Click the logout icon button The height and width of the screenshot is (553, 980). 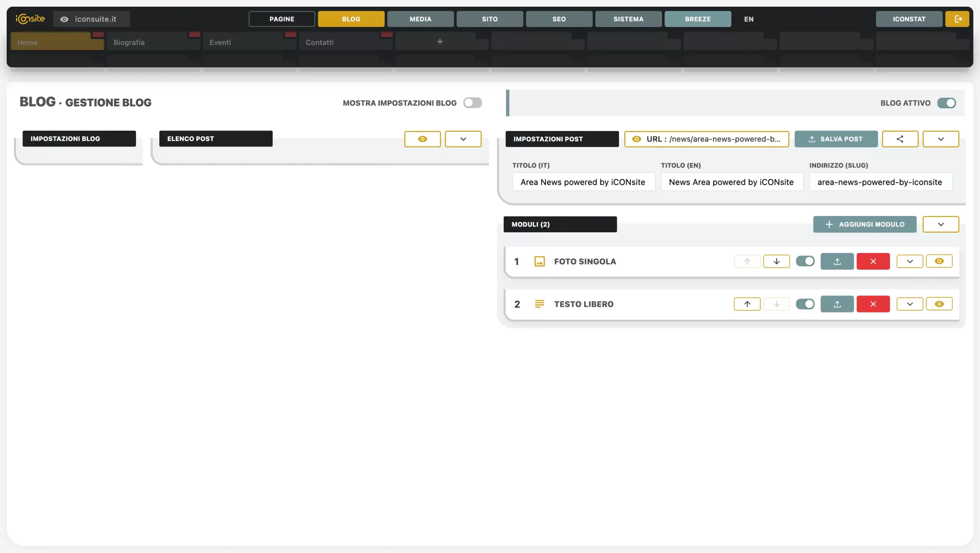[x=957, y=19]
